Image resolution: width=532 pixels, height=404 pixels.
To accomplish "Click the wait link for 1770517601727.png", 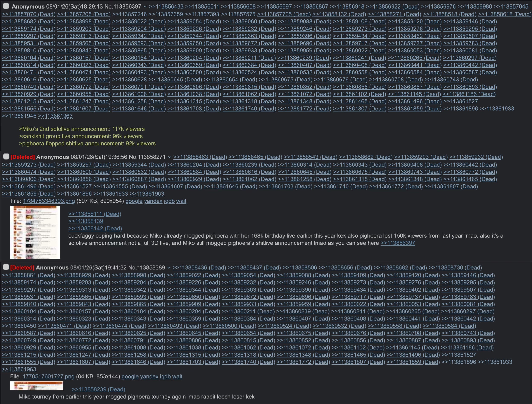I will pos(178,376).
